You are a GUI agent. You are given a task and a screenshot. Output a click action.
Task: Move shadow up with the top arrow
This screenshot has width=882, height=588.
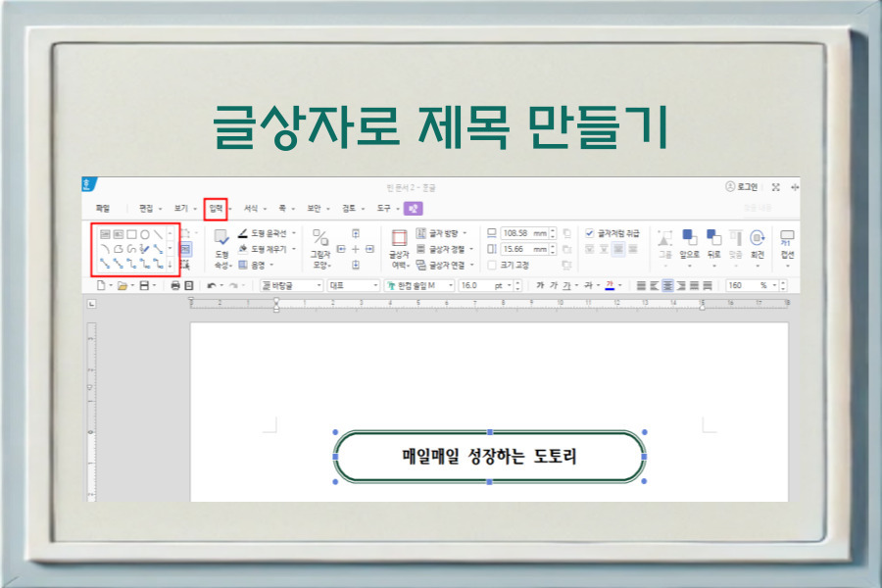pos(356,233)
